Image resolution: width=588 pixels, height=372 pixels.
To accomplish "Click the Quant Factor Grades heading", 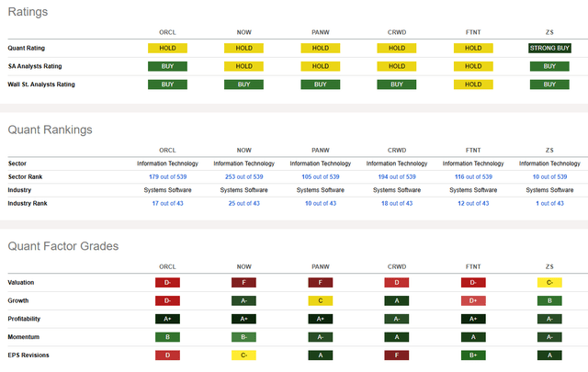I will pyautogui.click(x=62, y=246).
